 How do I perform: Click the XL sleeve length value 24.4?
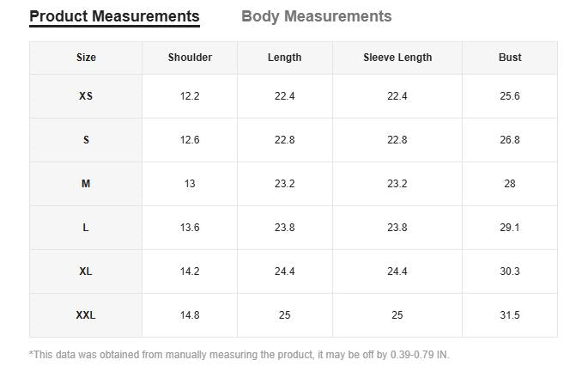pos(397,271)
